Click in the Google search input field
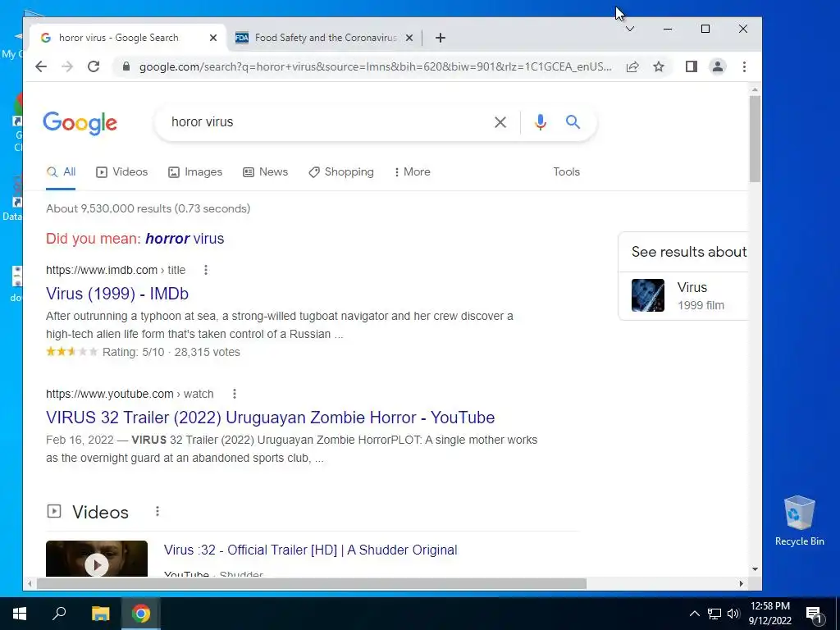Screen dimensions: 840x630 [x=326, y=122]
